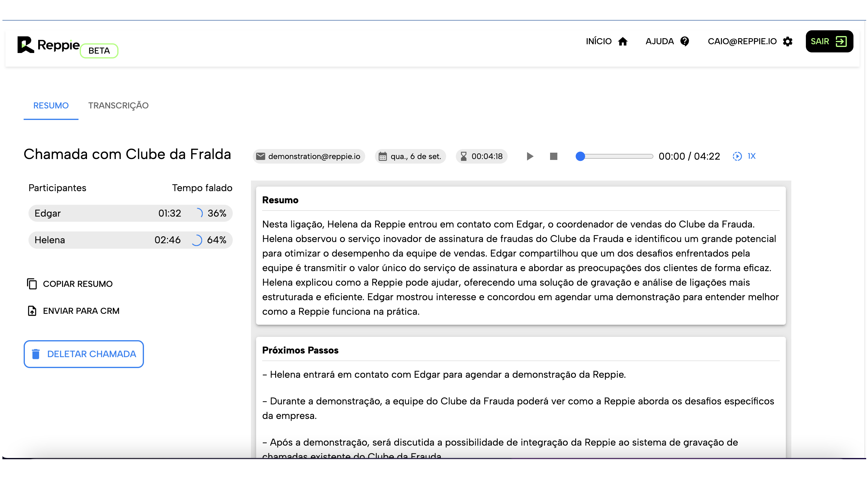The width and height of the screenshot is (868, 488).
Task: Click the trash icon in DELETAR CHAMADA
Action: coord(36,354)
